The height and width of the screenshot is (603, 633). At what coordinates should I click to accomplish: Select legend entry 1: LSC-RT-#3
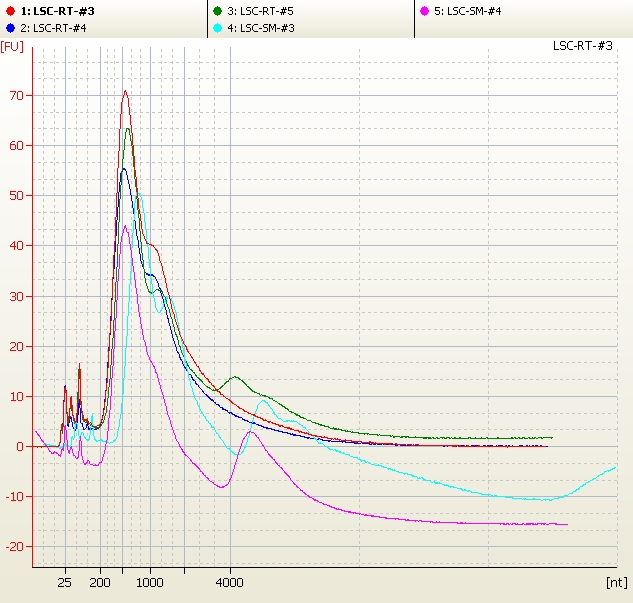tap(50, 11)
